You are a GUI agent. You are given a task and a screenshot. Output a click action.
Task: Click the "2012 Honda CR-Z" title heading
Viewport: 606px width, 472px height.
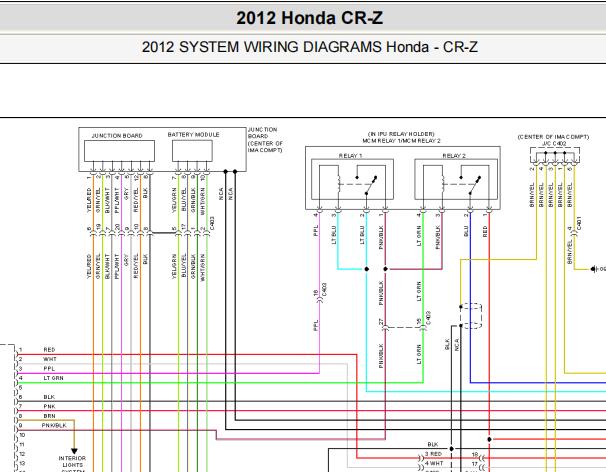[x=310, y=18]
